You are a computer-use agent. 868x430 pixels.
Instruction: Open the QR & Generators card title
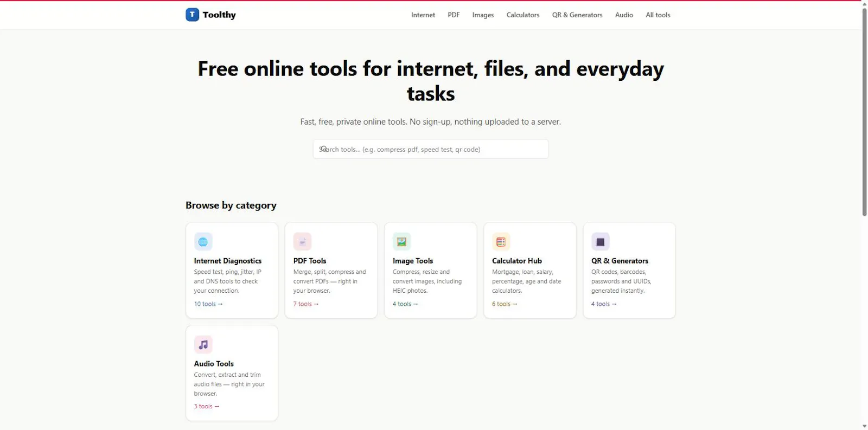[x=620, y=261]
